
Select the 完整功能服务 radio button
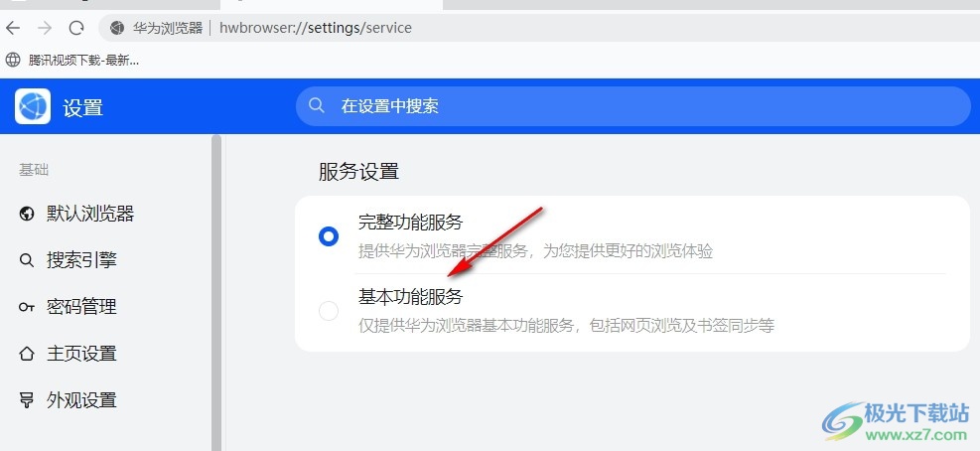click(329, 236)
